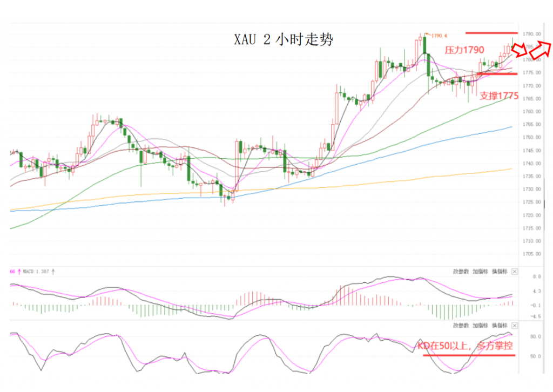Select the 支撑1775 support label

tap(499, 96)
